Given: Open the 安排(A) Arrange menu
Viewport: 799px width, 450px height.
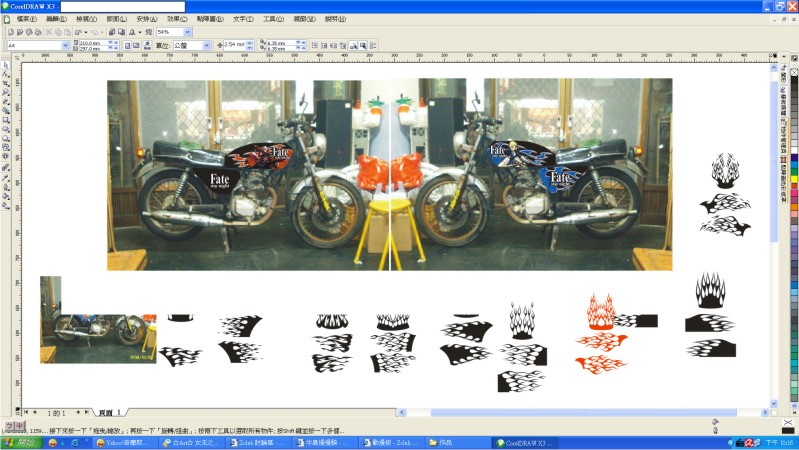Looking at the screenshot, I should pyautogui.click(x=147, y=19).
